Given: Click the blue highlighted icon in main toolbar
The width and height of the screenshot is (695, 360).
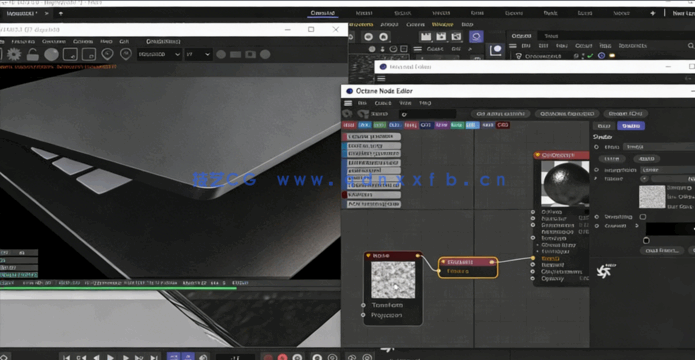Looking at the screenshot, I should 476,36.
